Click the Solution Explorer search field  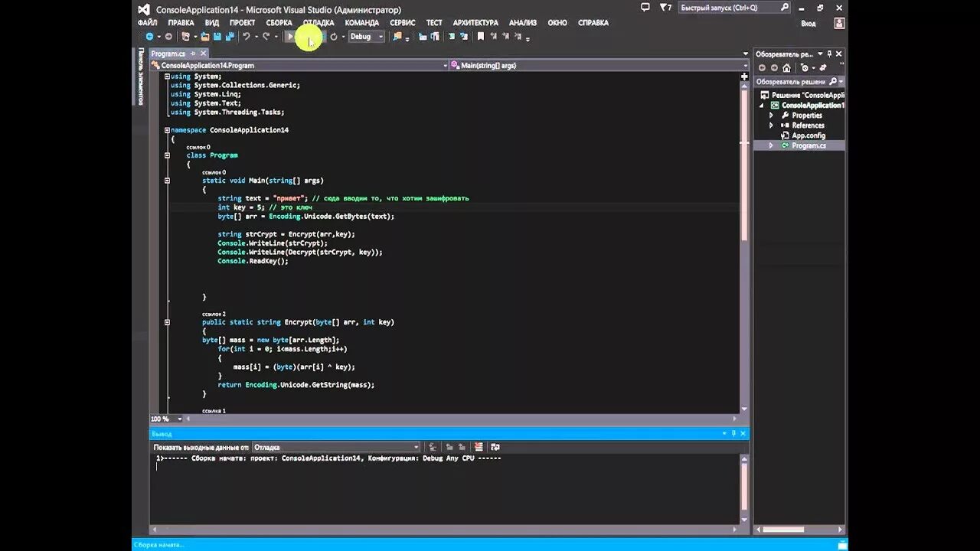(799, 81)
